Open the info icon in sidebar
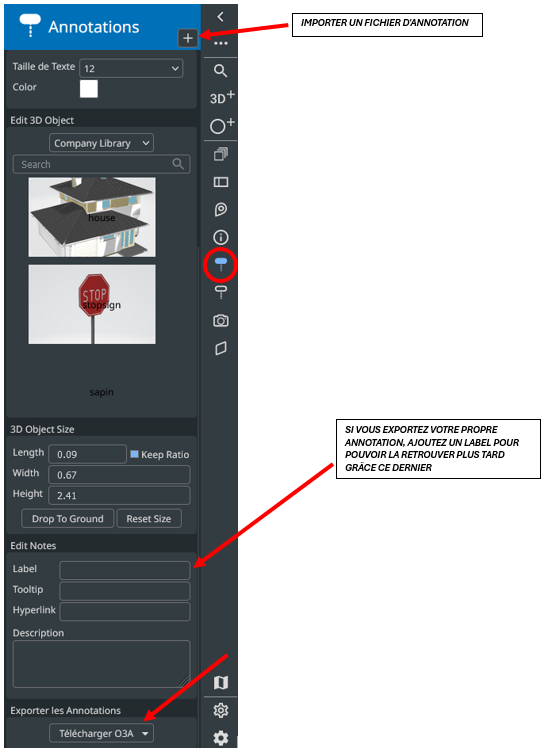544x751 pixels. (221, 237)
